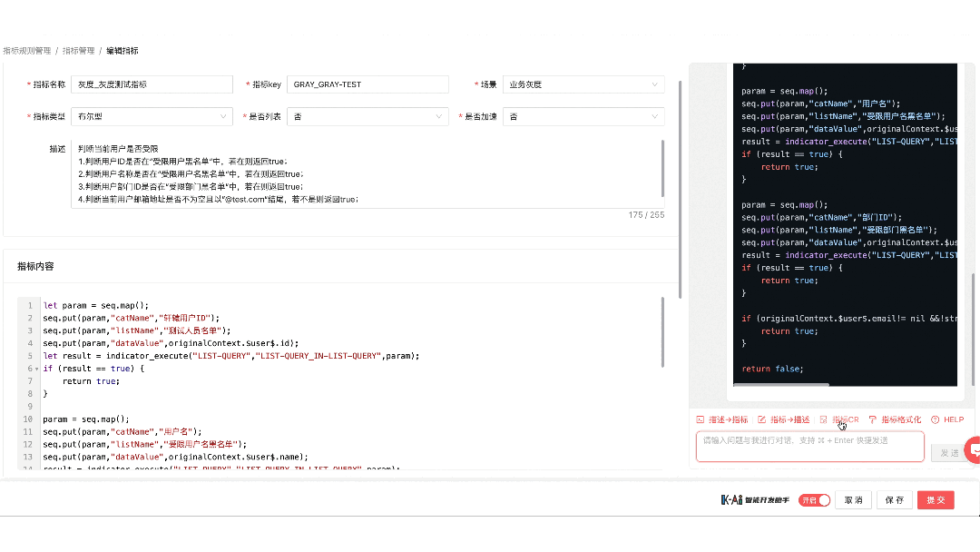Click the description textarea scrollbar
This screenshot has height=552, width=980.
[661, 169]
